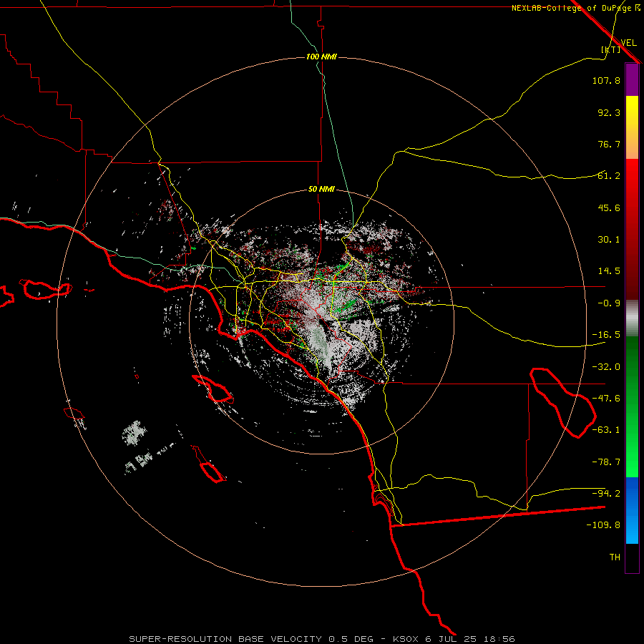Click the Salton Sea outline on the map
This screenshot has width=644, height=644.
click(x=562, y=402)
